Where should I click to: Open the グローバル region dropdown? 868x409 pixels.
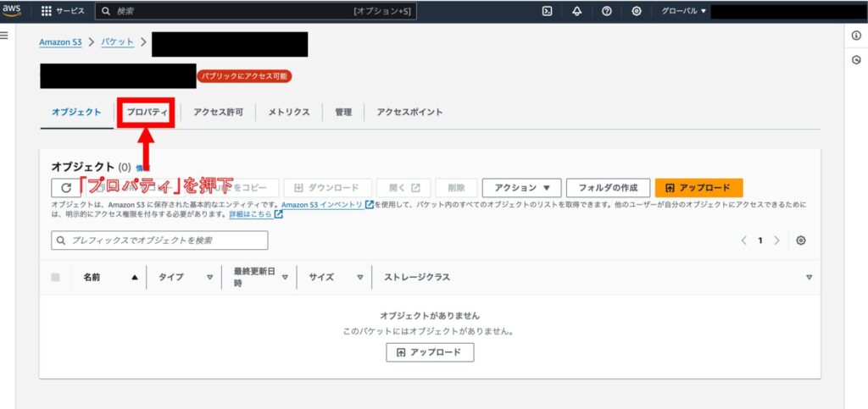(684, 11)
